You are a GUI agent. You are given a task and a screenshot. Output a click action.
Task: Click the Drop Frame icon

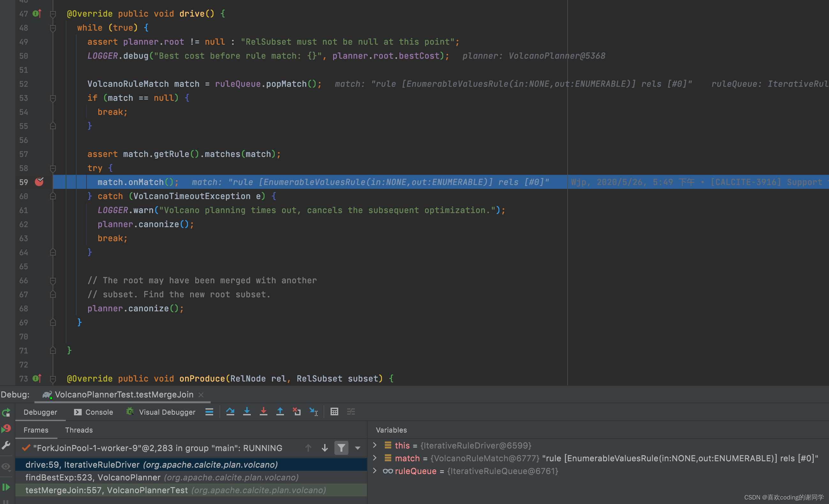point(296,411)
